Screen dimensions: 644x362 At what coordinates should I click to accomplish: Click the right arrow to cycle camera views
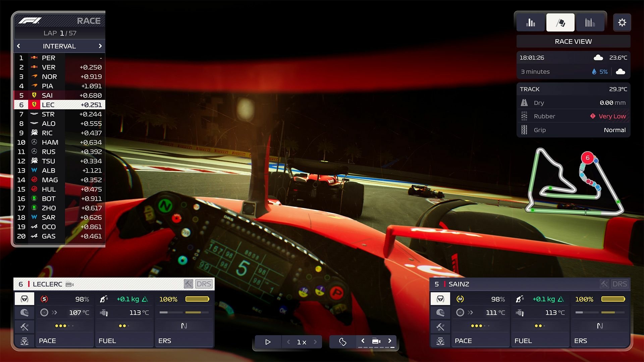390,341
